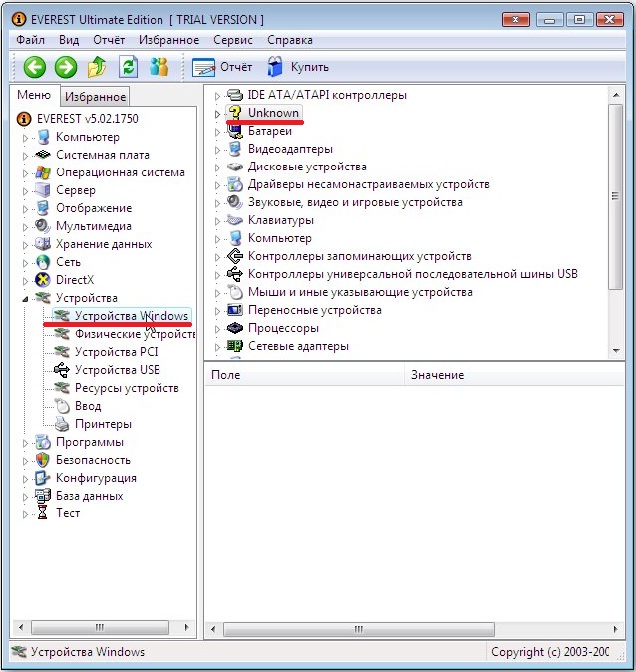Click the Видеоадаптеры monitor icon
The height and width of the screenshot is (672, 636).
[x=235, y=149]
